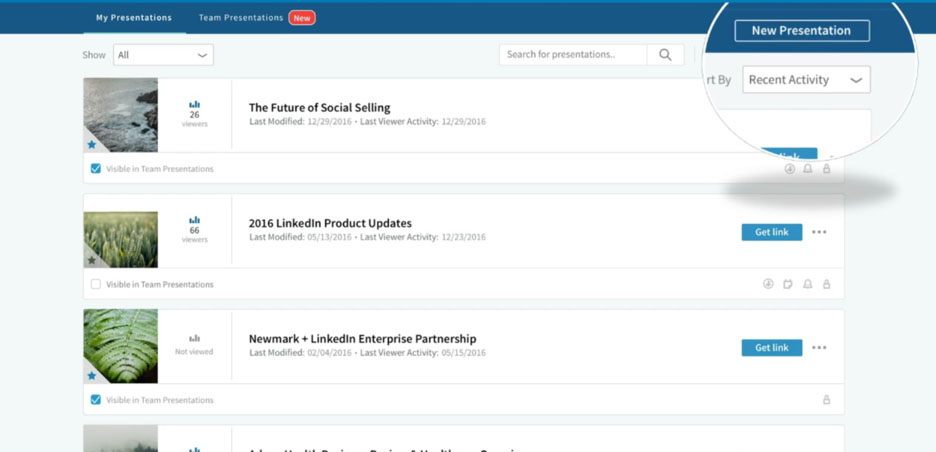Open the Show filter dropdown set to All

[163, 55]
